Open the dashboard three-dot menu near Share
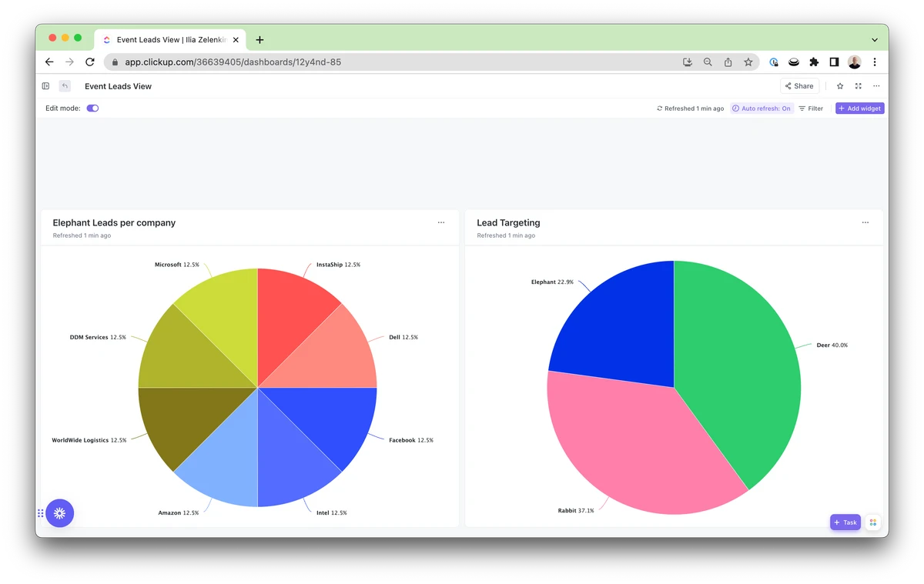The image size is (924, 584). (876, 86)
